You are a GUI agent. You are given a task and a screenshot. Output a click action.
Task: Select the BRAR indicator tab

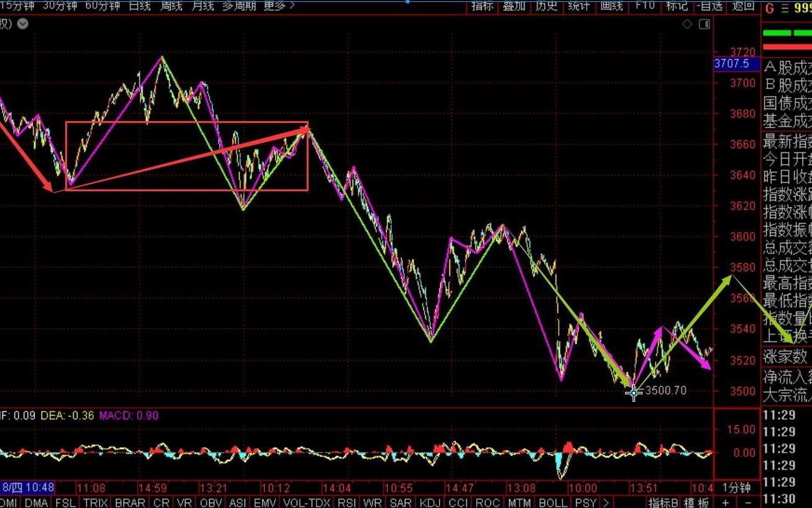click(130, 502)
